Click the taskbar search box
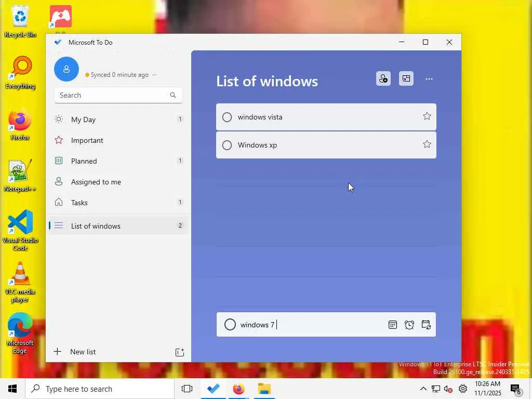The height and width of the screenshot is (399, 532). pos(100,389)
